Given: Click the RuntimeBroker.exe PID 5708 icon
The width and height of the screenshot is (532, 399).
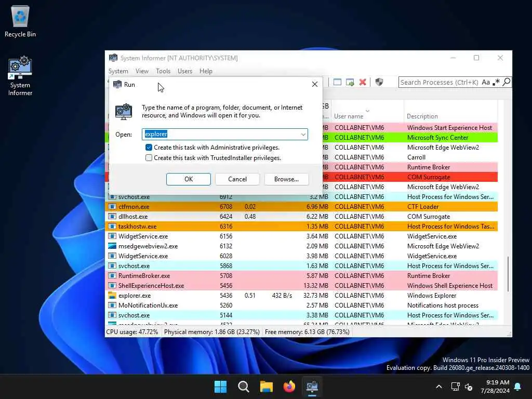Looking at the screenshot, I should point(112,275).
